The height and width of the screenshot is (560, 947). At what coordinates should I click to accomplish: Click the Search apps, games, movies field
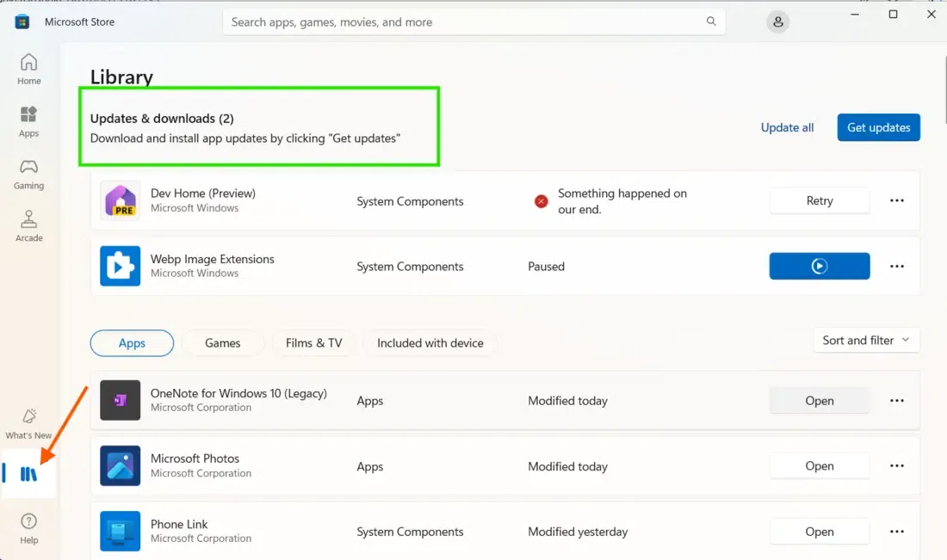(465, 22)
